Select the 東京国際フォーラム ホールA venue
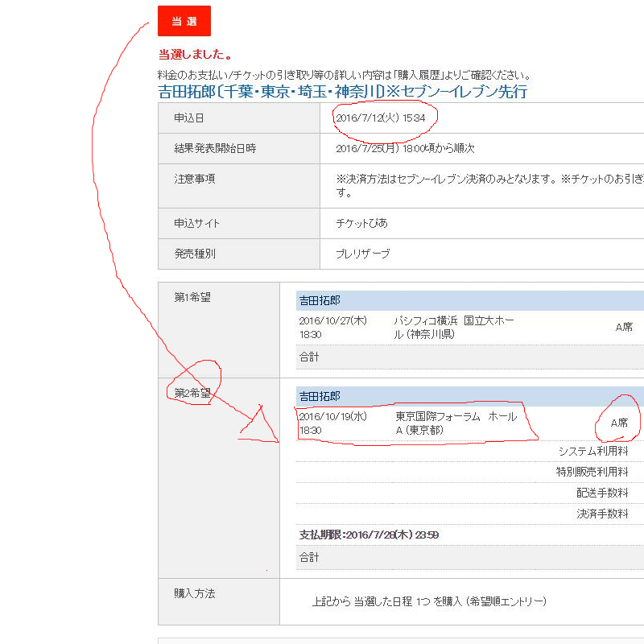This screenshot has width=644, height=644. pos(456,423)
